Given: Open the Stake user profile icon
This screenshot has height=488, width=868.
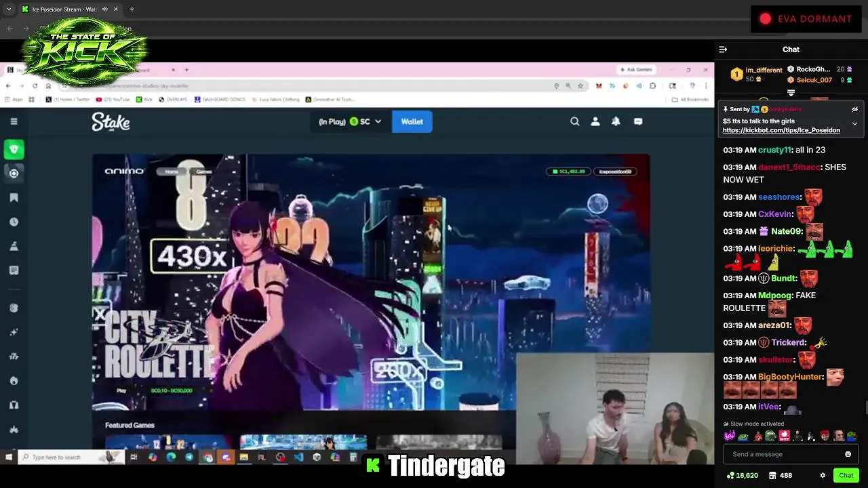Looking at the screenshot, I should [595, 121].
